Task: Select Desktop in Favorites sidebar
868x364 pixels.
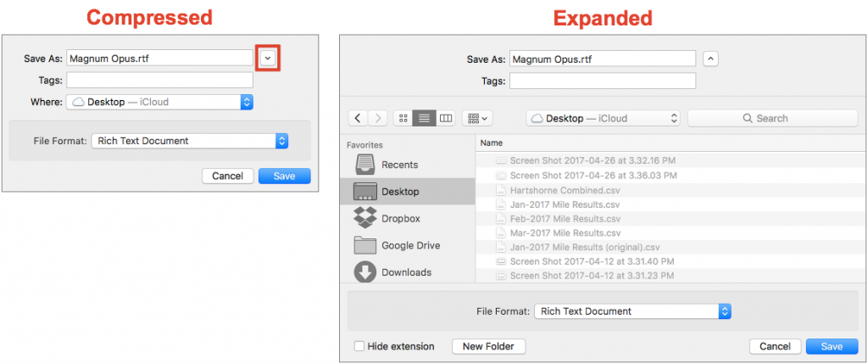Action: coord(408,192)
